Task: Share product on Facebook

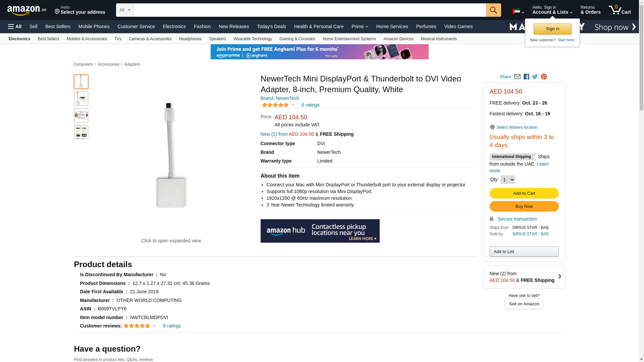Action: click(526, 77)
